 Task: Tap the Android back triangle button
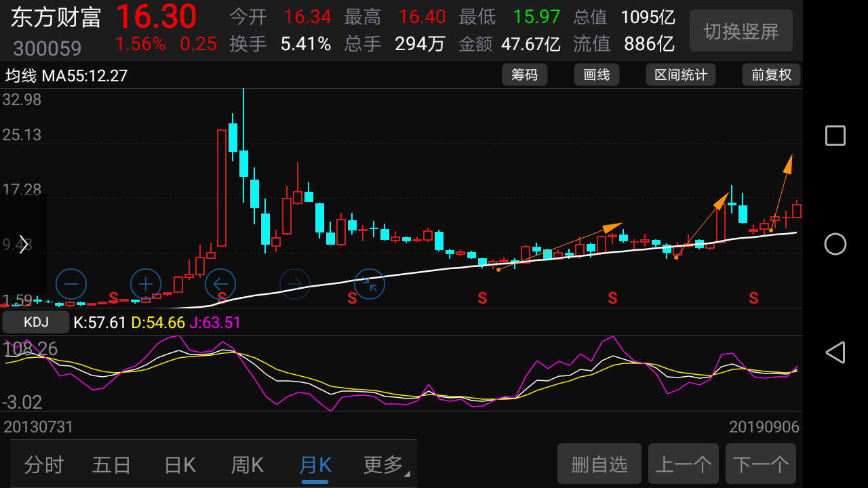(x=833, y=352)
